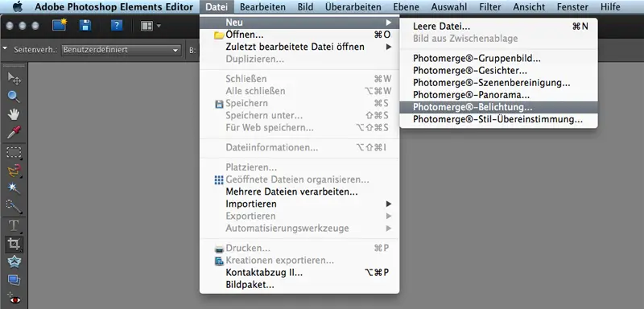This screenshot has height=309, width=644.
Task: Choose Öffnen... from the Datei menu
Action: click(299, 35)
